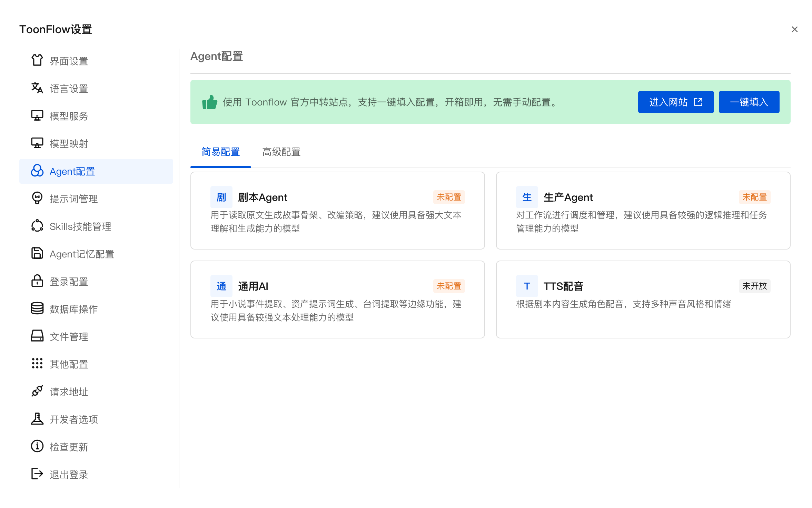
Task: Open 语言设置 in the sidebar
Action: coord(96,89)
